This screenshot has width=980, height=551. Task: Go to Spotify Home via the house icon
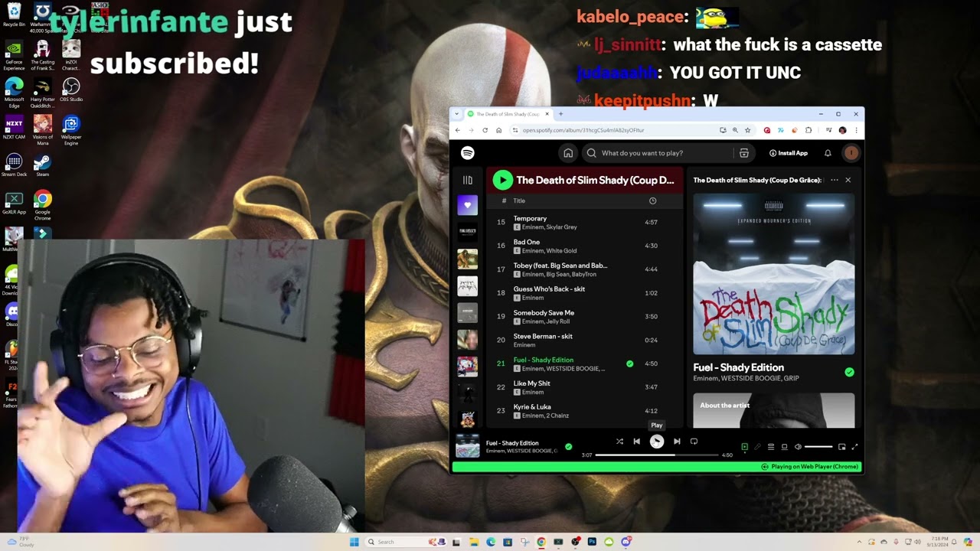pos(568,153)
